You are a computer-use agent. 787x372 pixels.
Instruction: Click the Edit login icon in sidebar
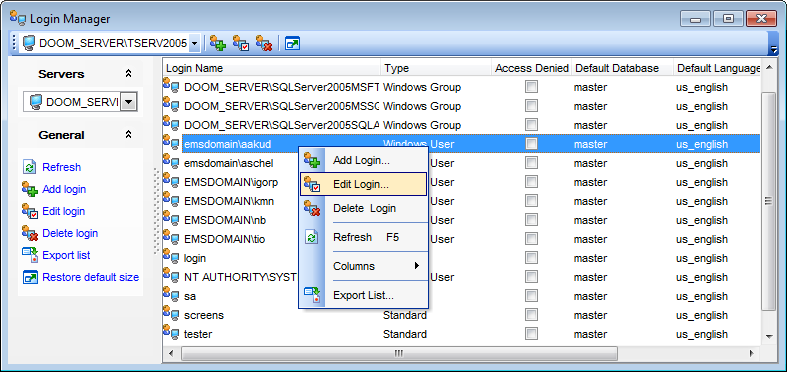[x=30, y=211]
